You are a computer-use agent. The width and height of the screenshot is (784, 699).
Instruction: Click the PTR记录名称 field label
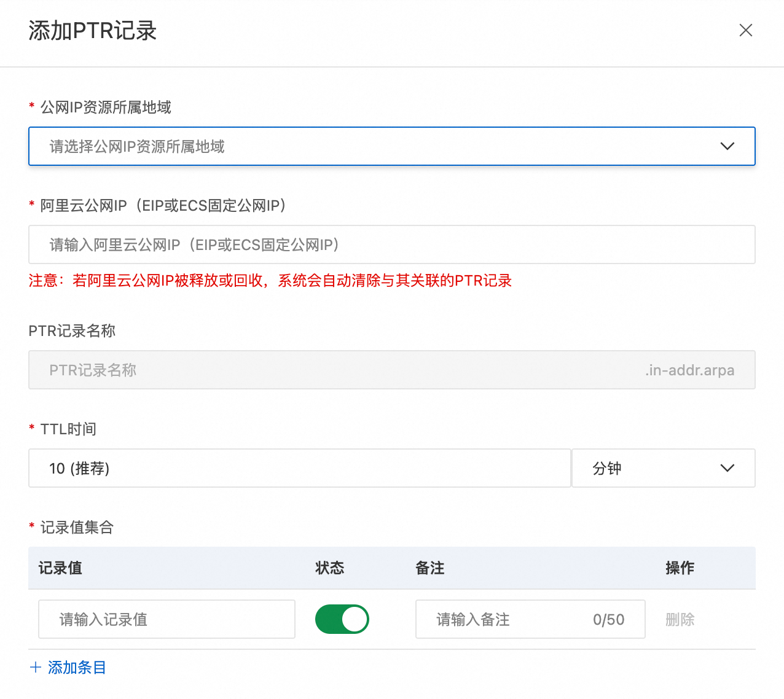[x=72, y=331]
